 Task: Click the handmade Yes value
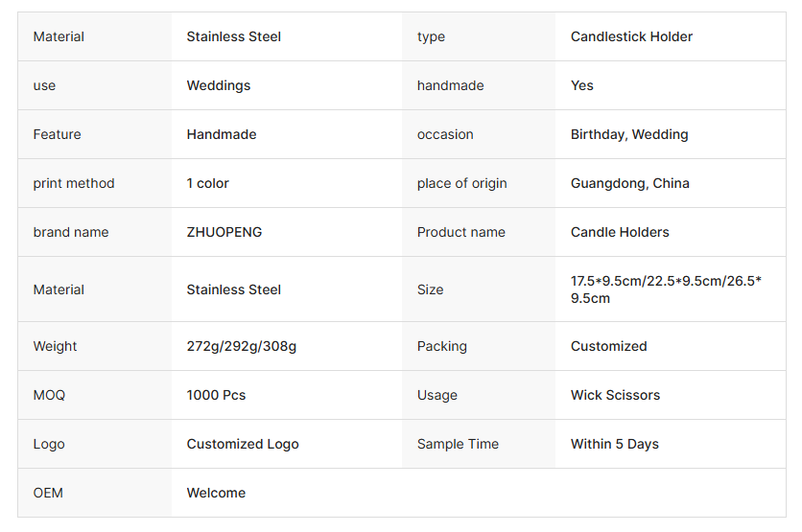[x=581, y=85]
